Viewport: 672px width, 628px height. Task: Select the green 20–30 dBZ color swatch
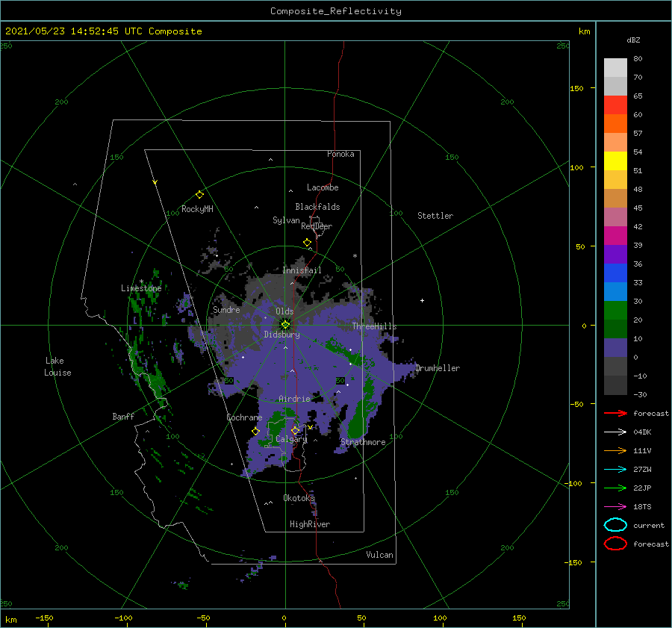pyautogui.click(x=615, y=311)
